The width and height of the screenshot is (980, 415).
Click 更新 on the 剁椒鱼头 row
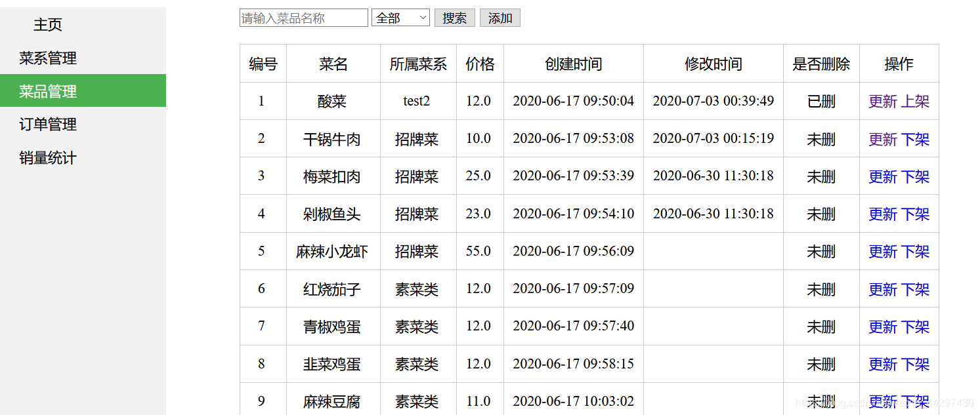tap(883, 214)
